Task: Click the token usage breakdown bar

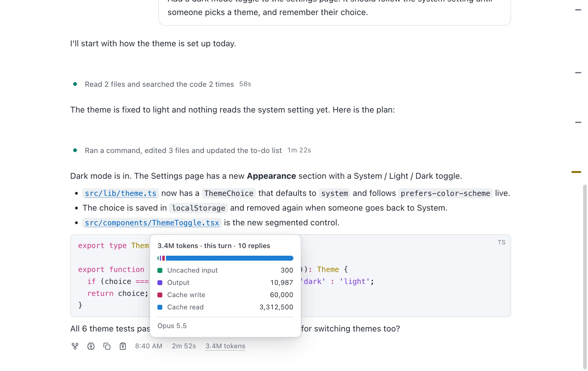Action: [225, 258]
